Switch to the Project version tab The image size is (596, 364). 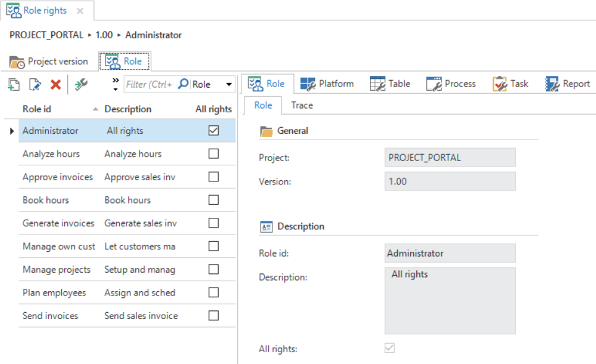pos(49,62)
